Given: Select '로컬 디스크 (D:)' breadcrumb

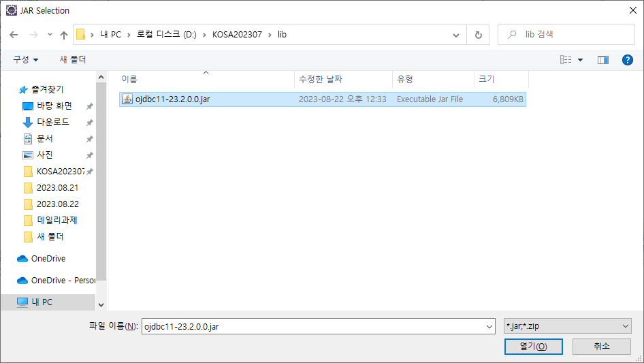Looking at the screenshot, I should point(166,35).
